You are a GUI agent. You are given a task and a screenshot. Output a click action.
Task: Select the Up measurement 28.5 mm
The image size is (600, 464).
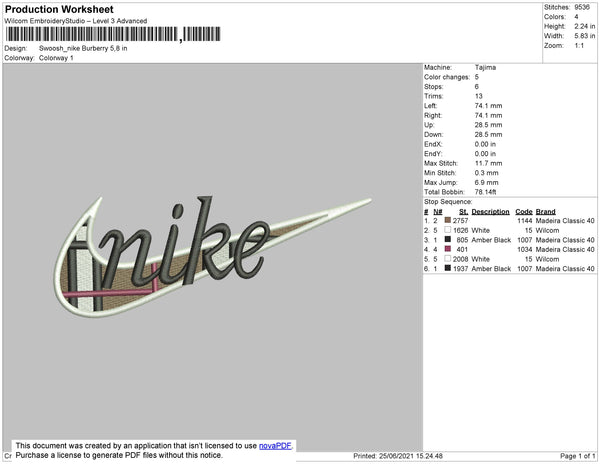click(x=488, y=125)
